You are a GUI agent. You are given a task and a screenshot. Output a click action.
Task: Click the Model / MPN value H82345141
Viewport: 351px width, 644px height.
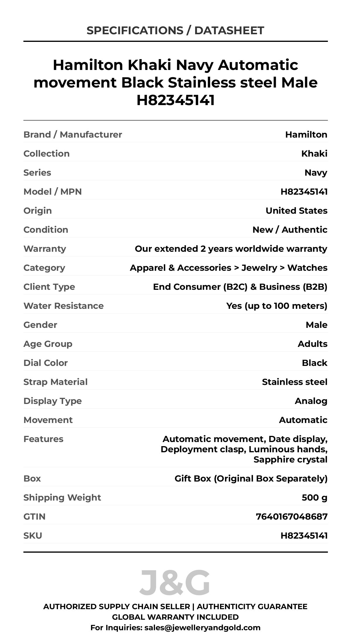click(304, 191)
